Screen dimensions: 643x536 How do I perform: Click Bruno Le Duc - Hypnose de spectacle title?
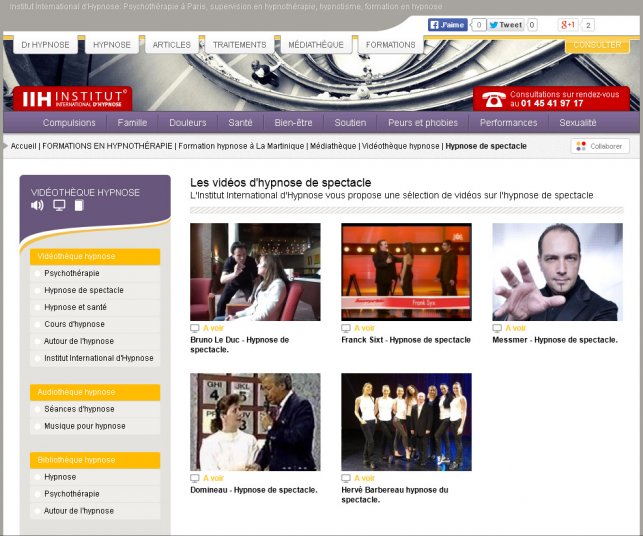coord(239,345)
